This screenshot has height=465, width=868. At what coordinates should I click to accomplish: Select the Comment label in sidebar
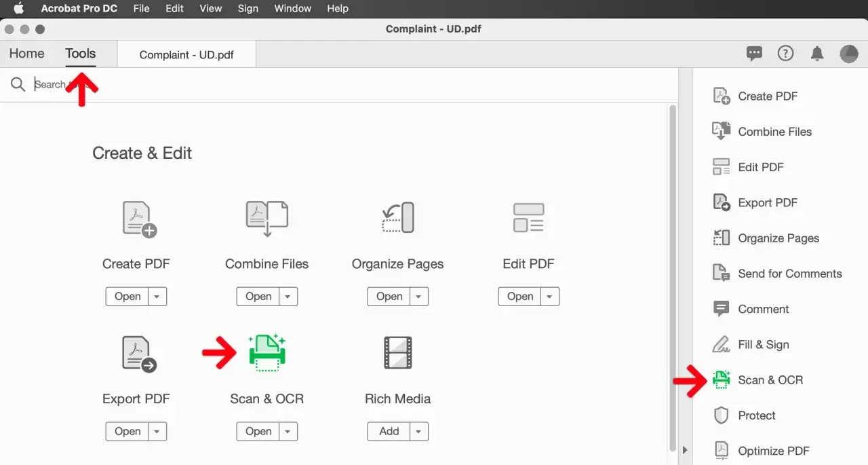click(764, 309)
